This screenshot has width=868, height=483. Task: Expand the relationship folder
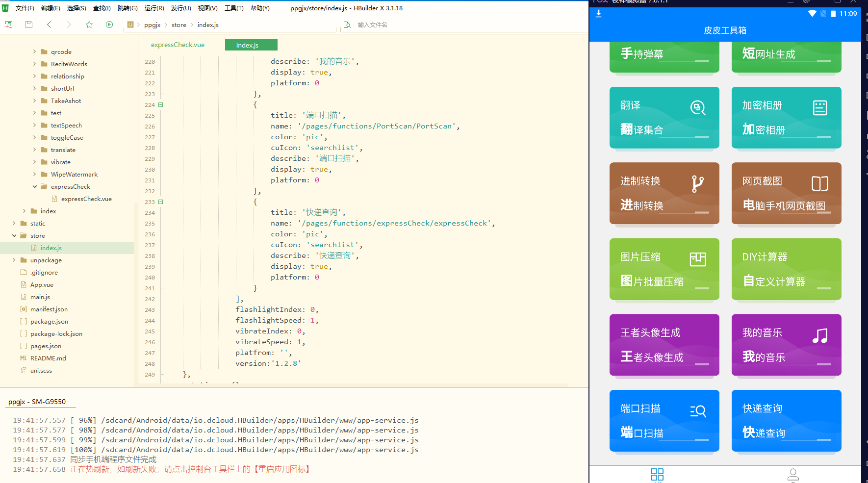34,76
